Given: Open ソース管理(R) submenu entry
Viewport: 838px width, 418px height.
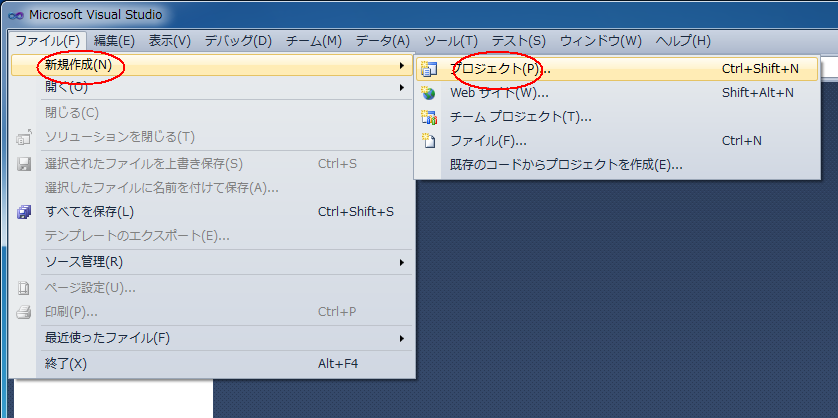Looking at the screenshot, I should [x=213, y=262].
